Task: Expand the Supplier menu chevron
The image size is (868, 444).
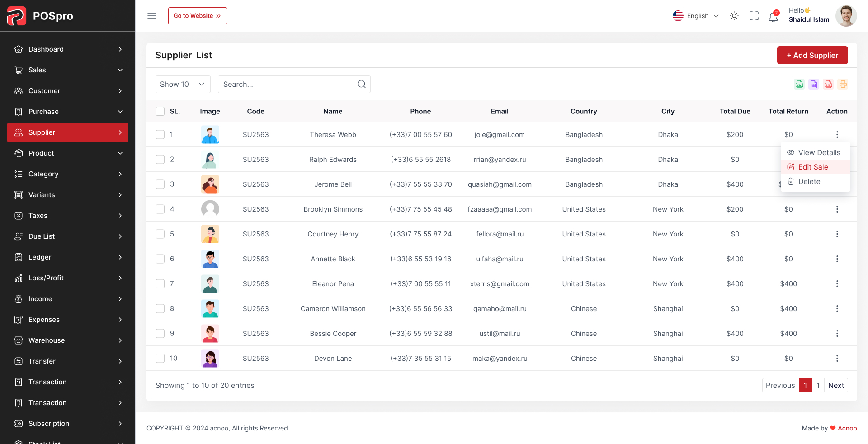Action: pos(120,132)
